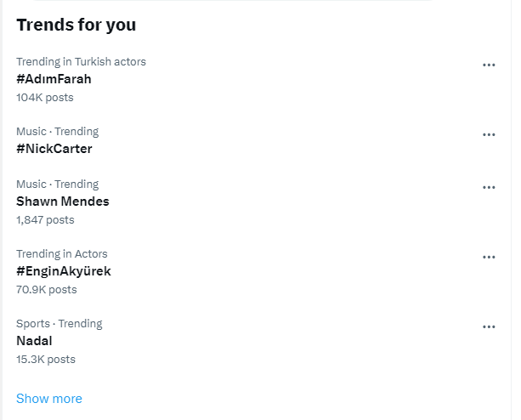Open more options for #EnginAkyürek trend

click(489, 257)
